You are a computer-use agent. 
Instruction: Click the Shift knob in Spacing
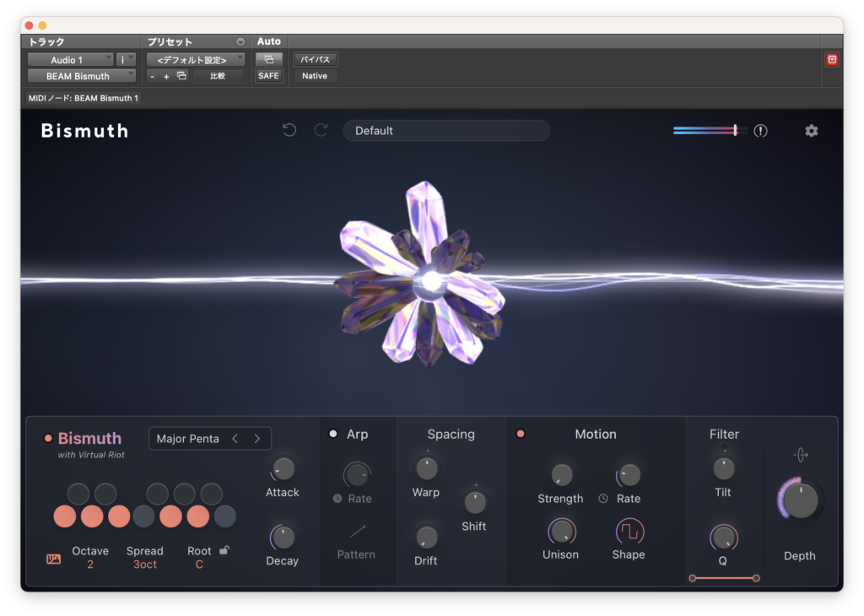(x=474, y=502)
